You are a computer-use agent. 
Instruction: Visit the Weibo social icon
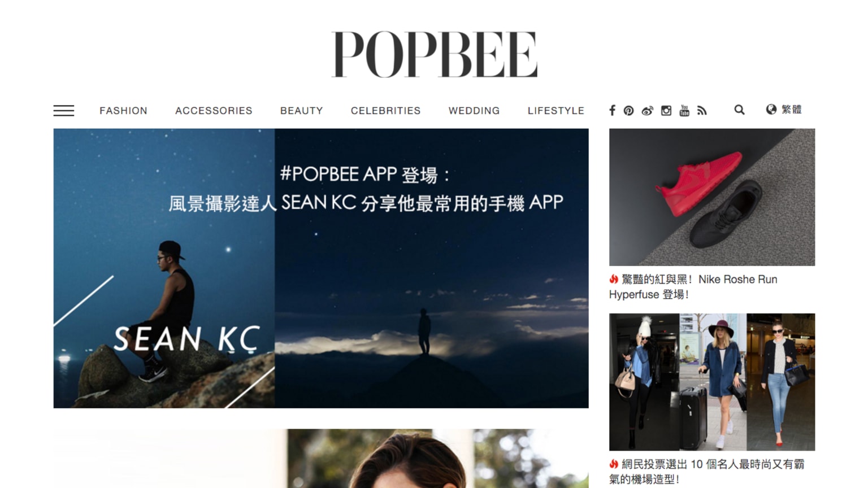(647, 111)
